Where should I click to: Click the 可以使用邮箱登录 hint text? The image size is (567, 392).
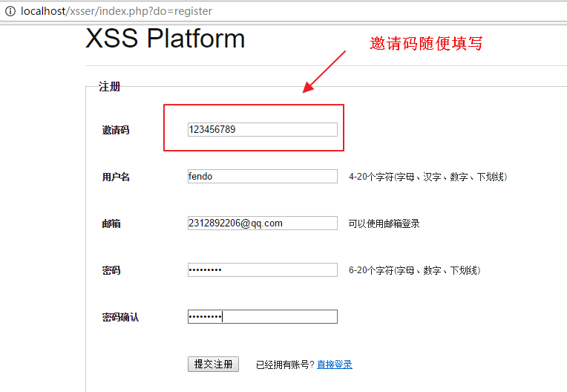click(384, 223)
